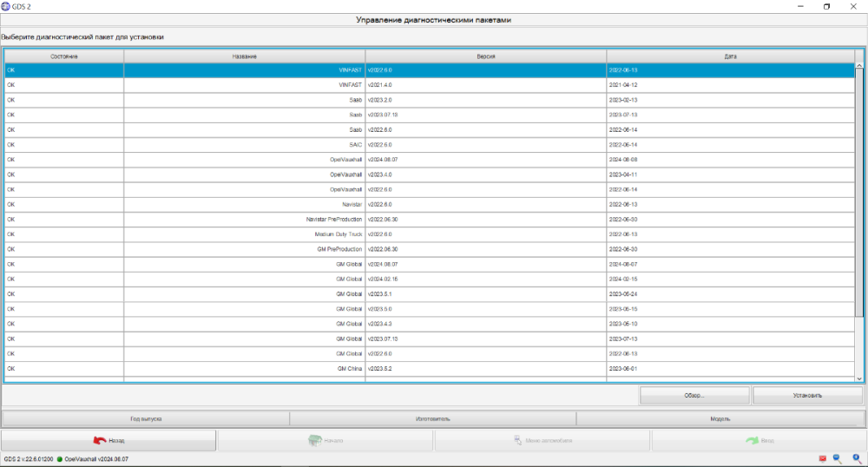
Task: Click the OK status cell of GM China row
Action: [64, 369]
